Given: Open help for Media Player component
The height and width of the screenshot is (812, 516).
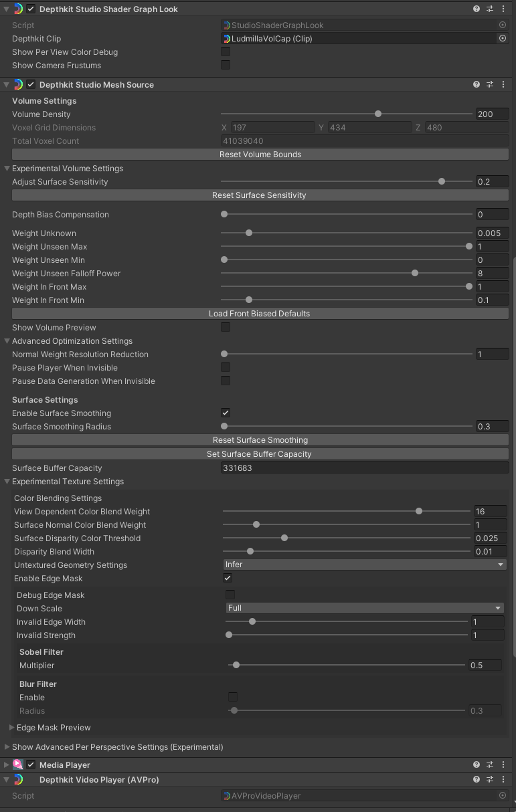Looking at the screenshot, I should [477, 765].
